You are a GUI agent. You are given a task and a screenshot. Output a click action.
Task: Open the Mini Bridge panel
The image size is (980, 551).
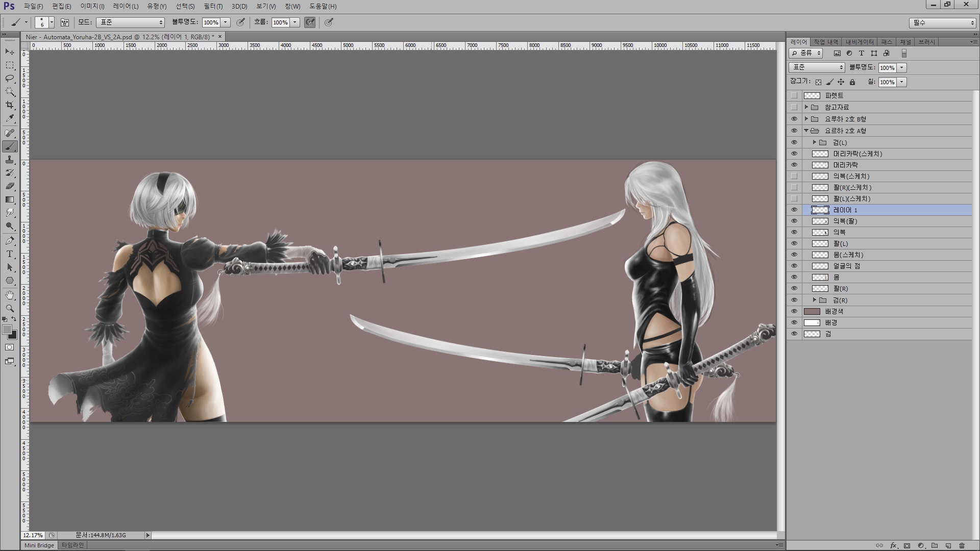point(39,545)
